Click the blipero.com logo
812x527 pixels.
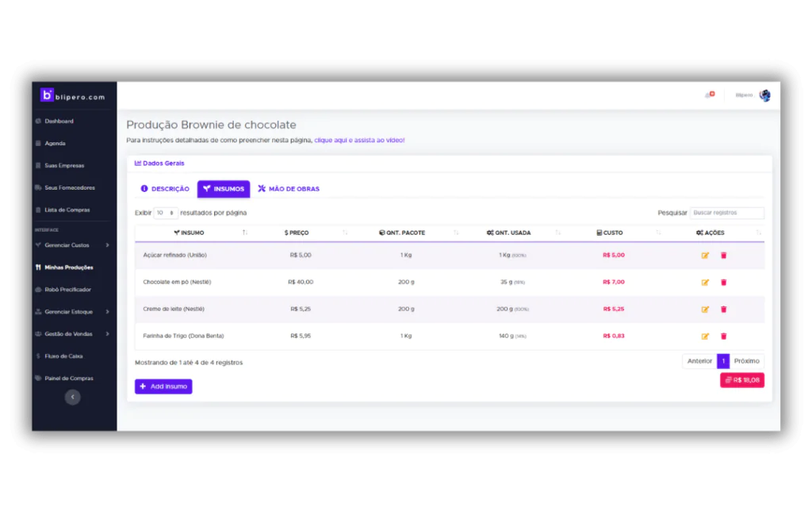72,96
